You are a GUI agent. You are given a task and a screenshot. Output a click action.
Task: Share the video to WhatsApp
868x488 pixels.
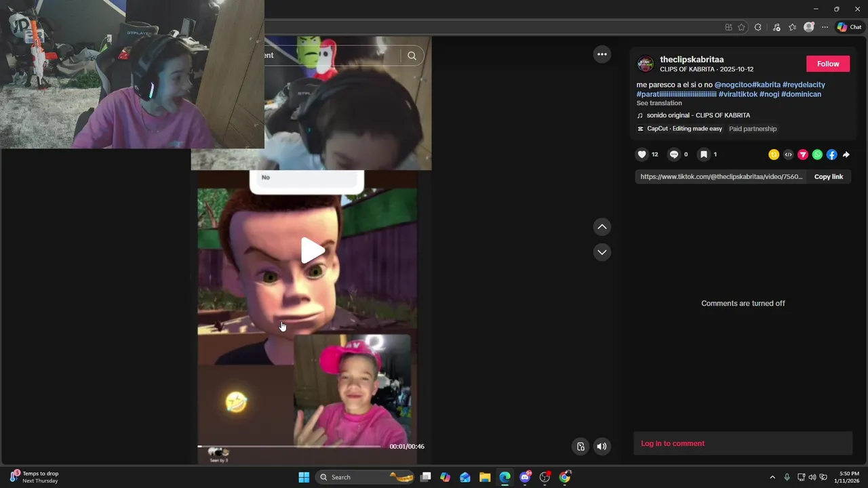[x=817, y=155]
